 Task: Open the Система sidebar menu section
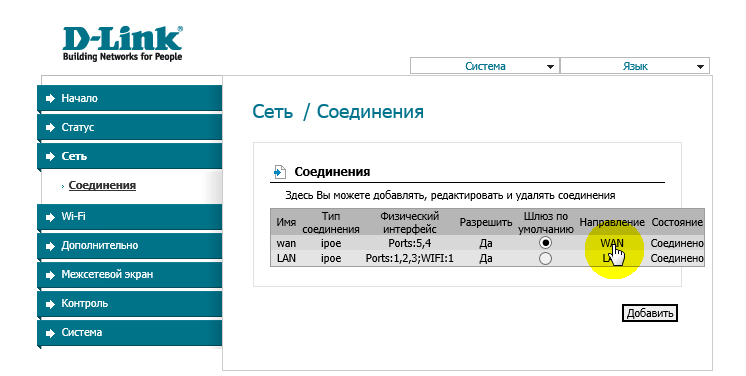click(129, 333)
